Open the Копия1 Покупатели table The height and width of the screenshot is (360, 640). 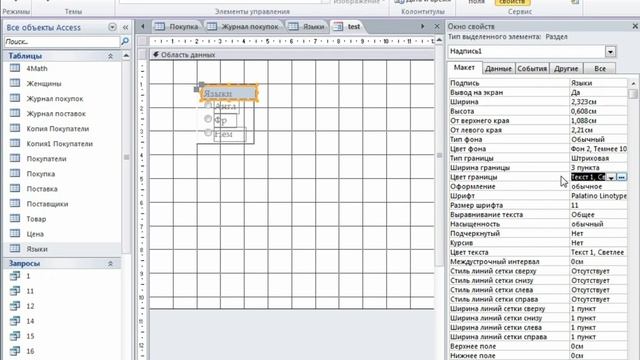point(60,144)
